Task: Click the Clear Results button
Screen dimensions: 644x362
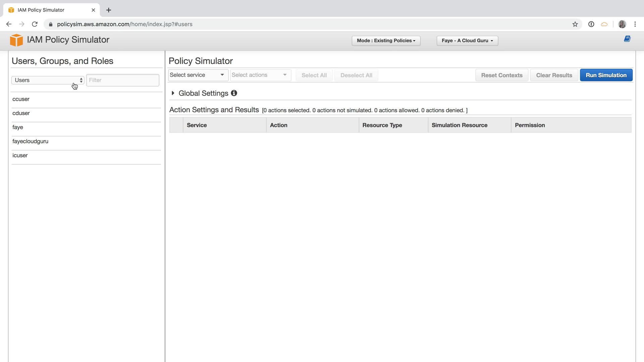Action: click(554, 75)
